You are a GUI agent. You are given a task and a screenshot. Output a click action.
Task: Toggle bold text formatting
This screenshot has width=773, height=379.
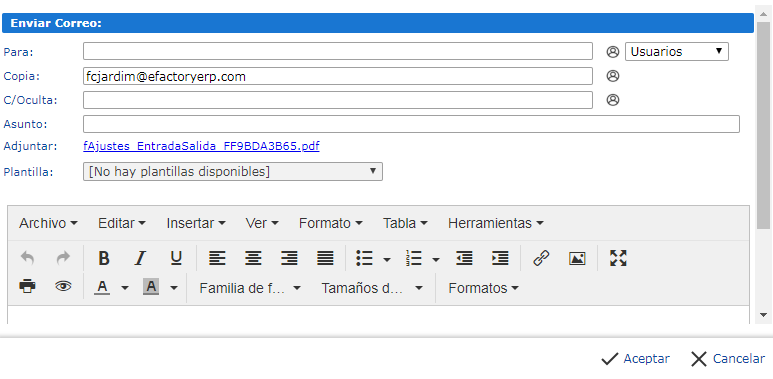[104, 258]
